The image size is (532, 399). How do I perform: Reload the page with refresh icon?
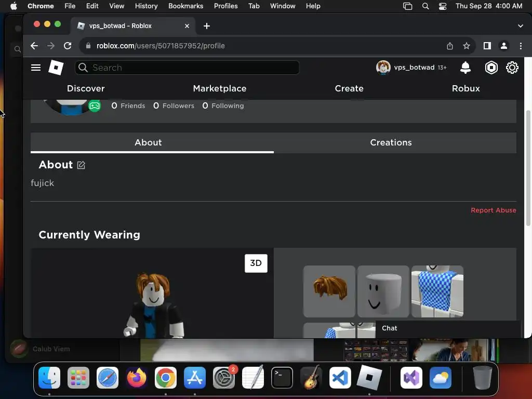(x=68, y=46)
